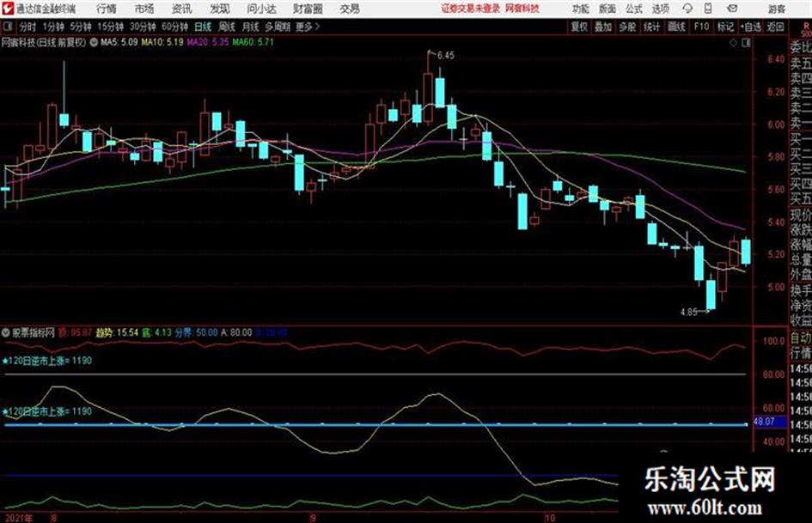
Task: Click the 6.45 high price marker
Action: [446, 56]
